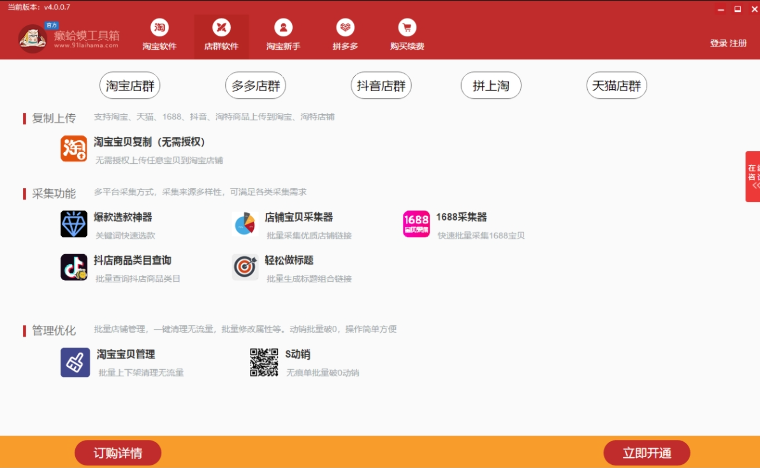Open the 店铺宝贝采集器 pie chart icon
The height and width of the screenshot is (468, 760).
[x=245, y=224]
